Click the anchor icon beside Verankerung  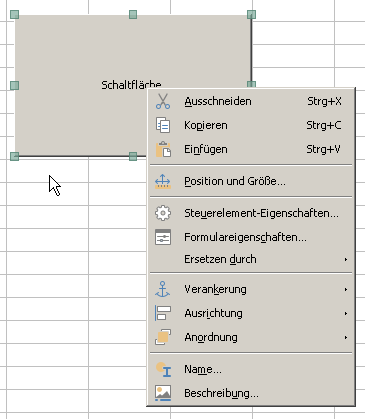point(163,289)
